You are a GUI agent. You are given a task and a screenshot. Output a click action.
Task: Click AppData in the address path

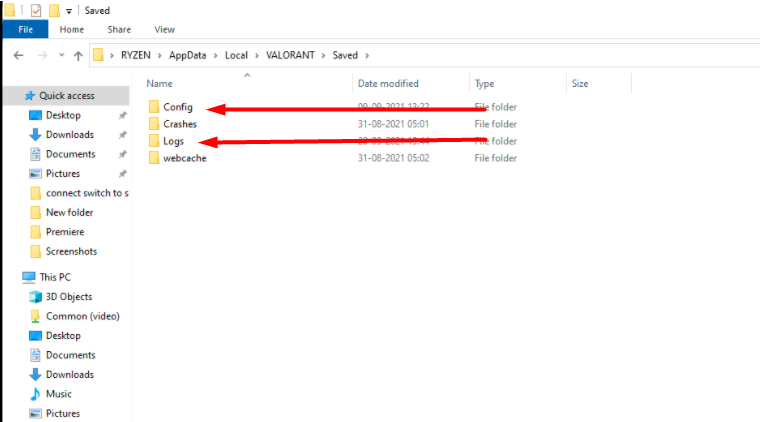click(x=188, y=55)
